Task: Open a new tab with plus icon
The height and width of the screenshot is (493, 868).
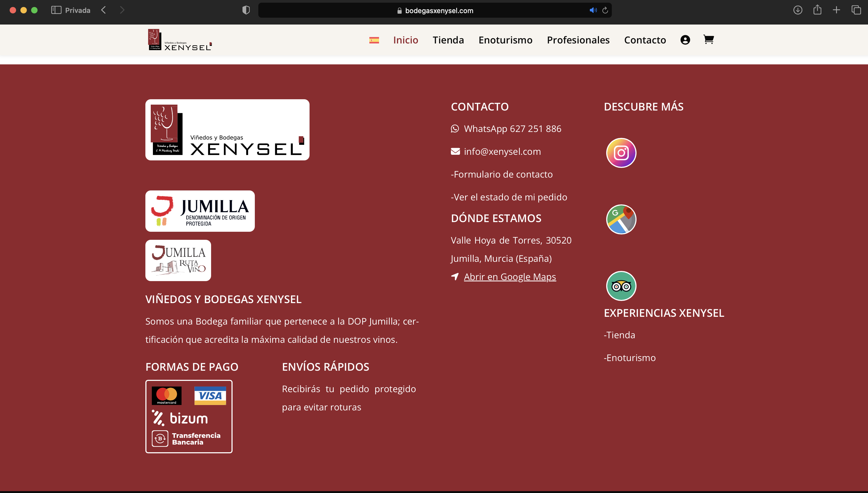Action: point(837,10)
